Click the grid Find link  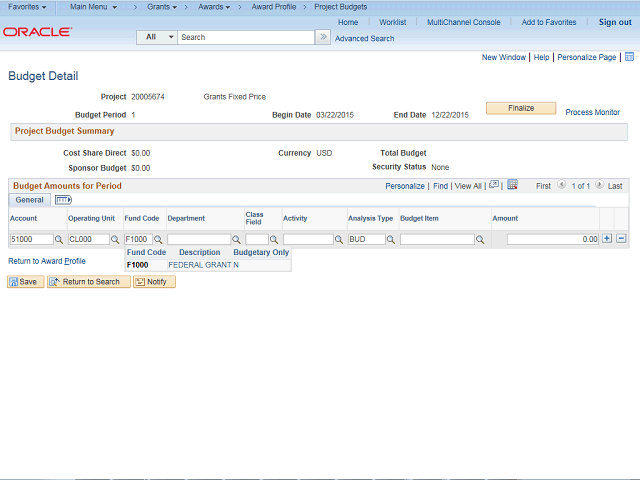pos(440,186)
